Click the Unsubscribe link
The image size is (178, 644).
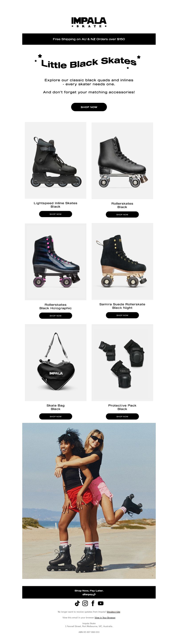(113, 612)
